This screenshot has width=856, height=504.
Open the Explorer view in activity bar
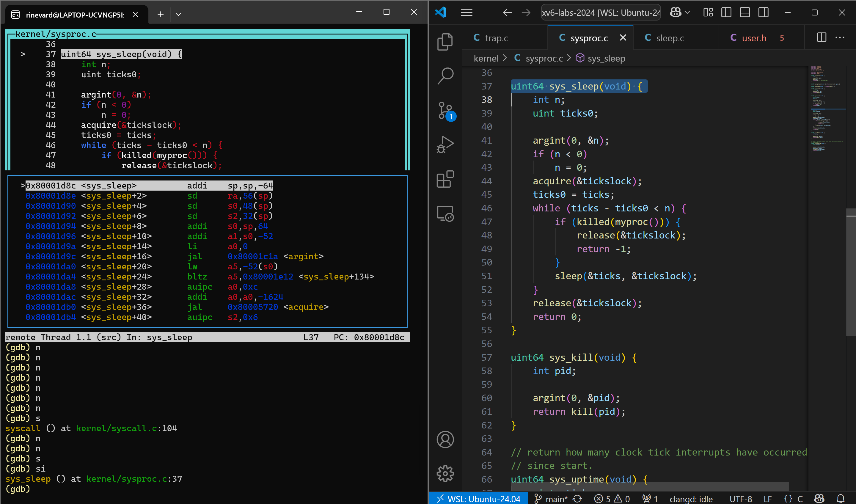point(445,42)
